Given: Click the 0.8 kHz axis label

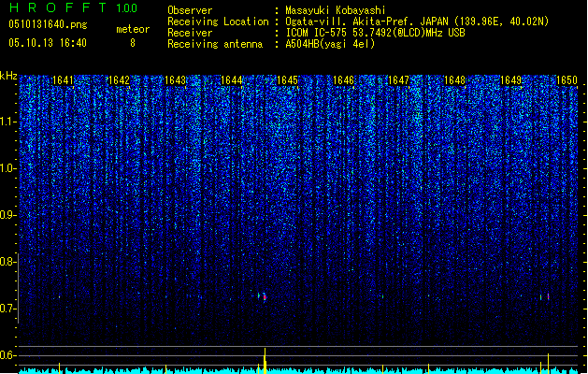Looking at the screenshot, I should (x=8, y=262).
